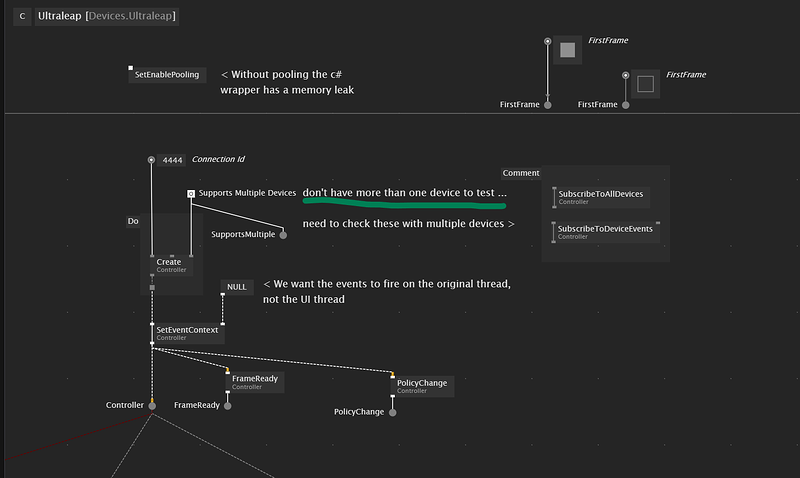The height and width of the screenshot is (478, 800).
Task: Select the SubscribeToAllDevices node
Action: (601, 197)
